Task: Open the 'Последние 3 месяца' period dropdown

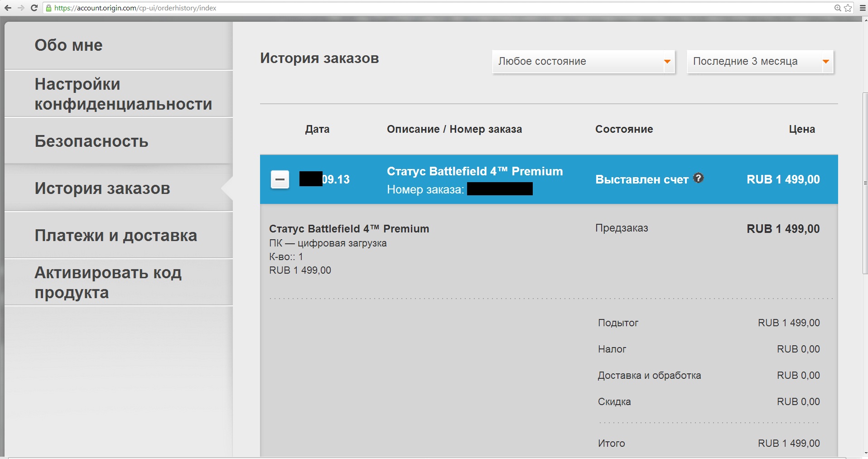Action: coord(760,61)
